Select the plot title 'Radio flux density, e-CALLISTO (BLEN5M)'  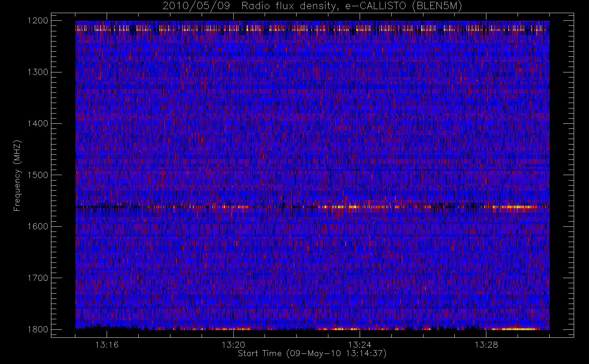tap(352, 6)
